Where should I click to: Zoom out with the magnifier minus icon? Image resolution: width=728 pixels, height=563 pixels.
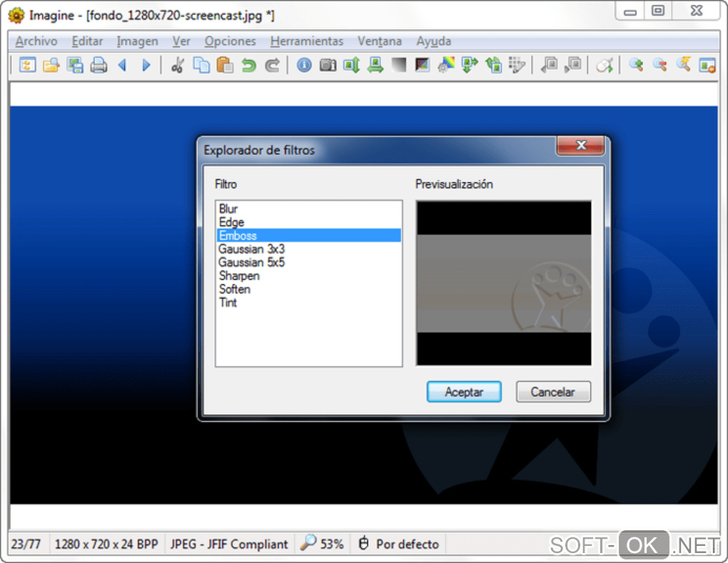tap(659, 65)
